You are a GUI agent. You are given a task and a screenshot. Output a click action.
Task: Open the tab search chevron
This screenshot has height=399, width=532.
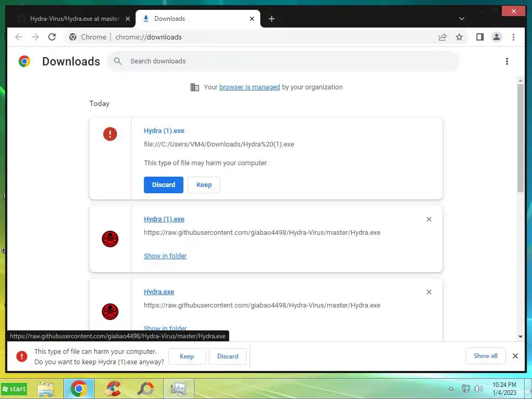coord(461,19)
